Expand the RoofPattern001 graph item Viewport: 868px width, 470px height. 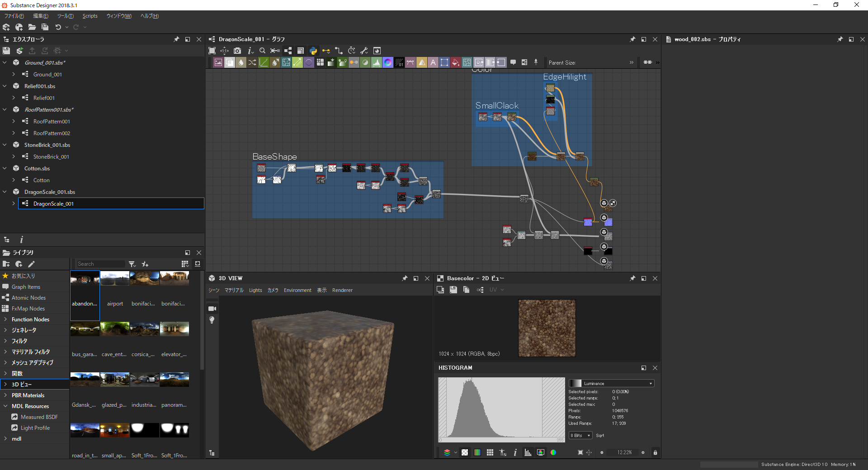click(x=14, y=121)
